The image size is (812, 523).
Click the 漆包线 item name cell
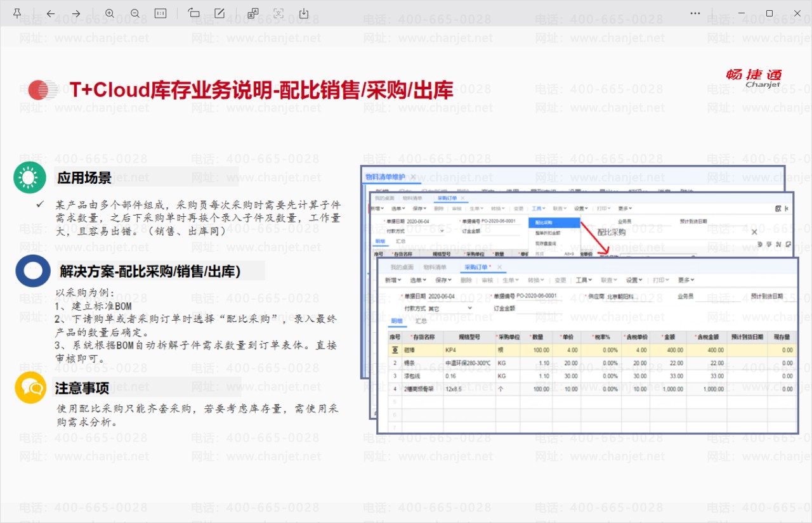coord(422,376)
